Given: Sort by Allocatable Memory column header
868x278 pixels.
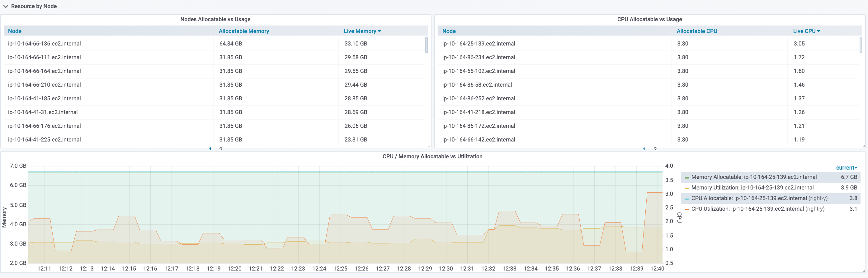Looking at the screenshot, I should pyautogui.click(x=244, y=31).
